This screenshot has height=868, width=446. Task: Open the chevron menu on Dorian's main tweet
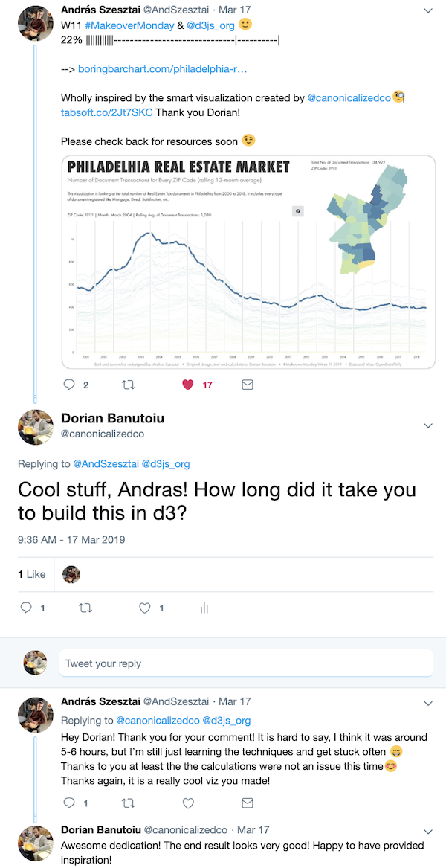428,425
